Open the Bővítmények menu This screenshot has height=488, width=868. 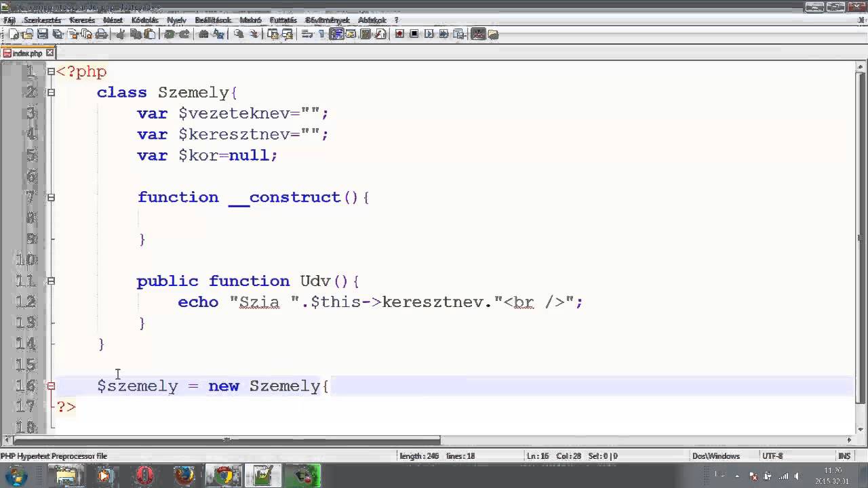(328, 20)
